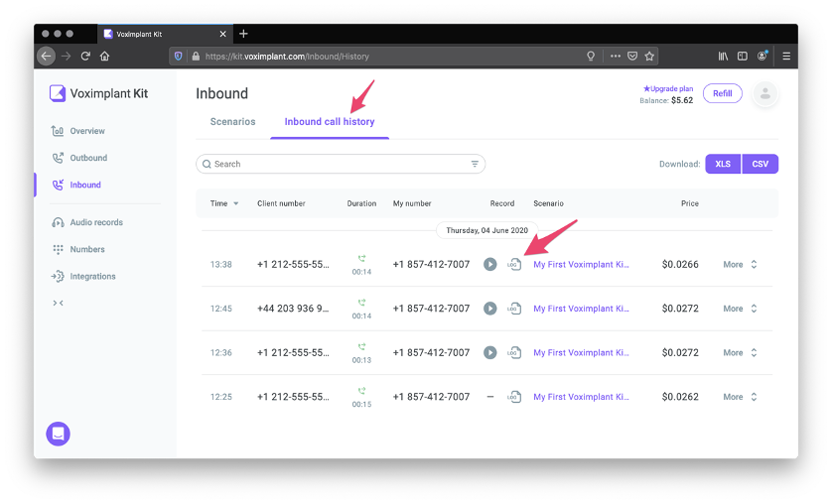The image size is (832, 504).
Task: Open Audio records in the sidebar
Action: pos(96,222)
